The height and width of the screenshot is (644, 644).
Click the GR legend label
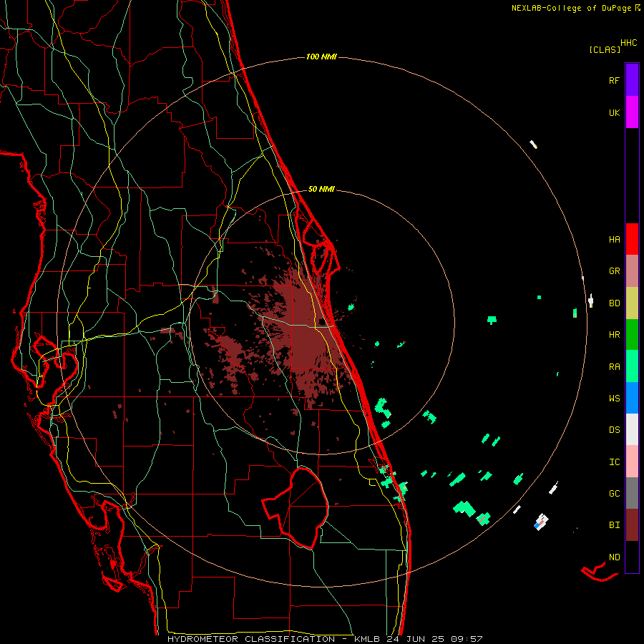tap(614, 271)
